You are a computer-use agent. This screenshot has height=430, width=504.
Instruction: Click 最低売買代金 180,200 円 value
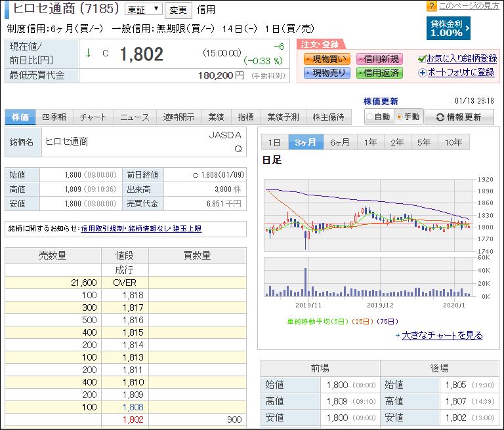coord(221,75)
